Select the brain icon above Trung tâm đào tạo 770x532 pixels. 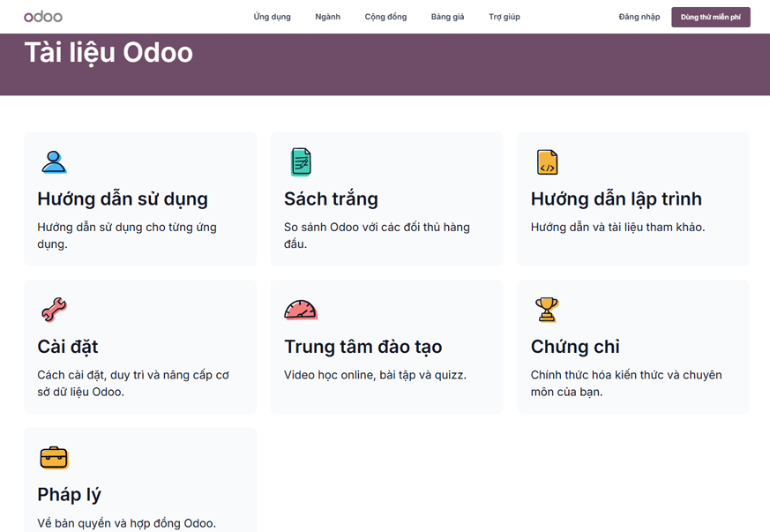click(x=300, y=310)
